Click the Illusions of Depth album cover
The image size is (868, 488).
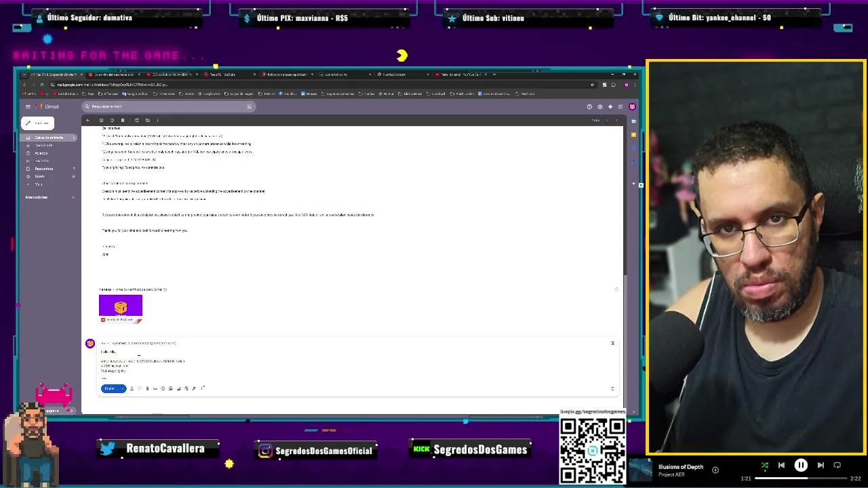point(640,470)
